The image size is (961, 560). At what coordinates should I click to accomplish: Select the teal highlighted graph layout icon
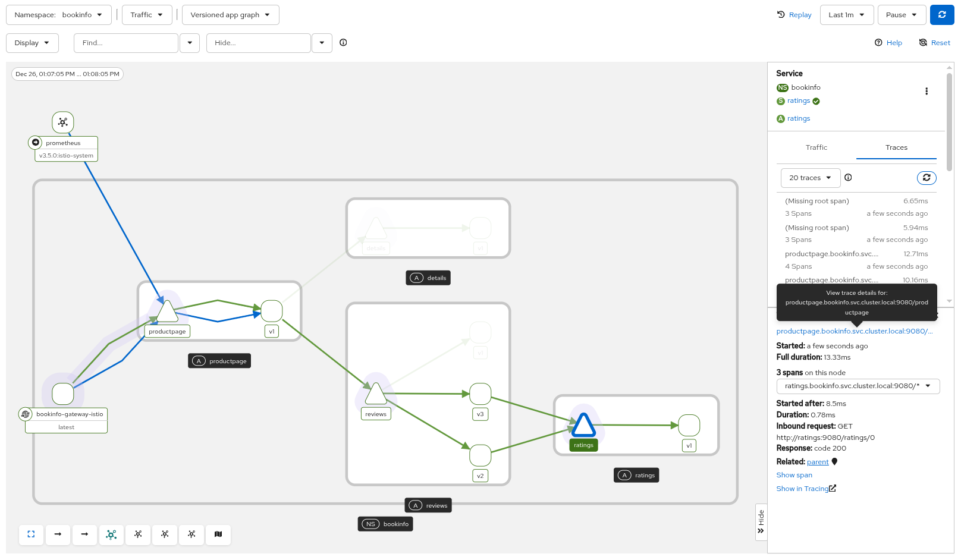click(111, 534)
